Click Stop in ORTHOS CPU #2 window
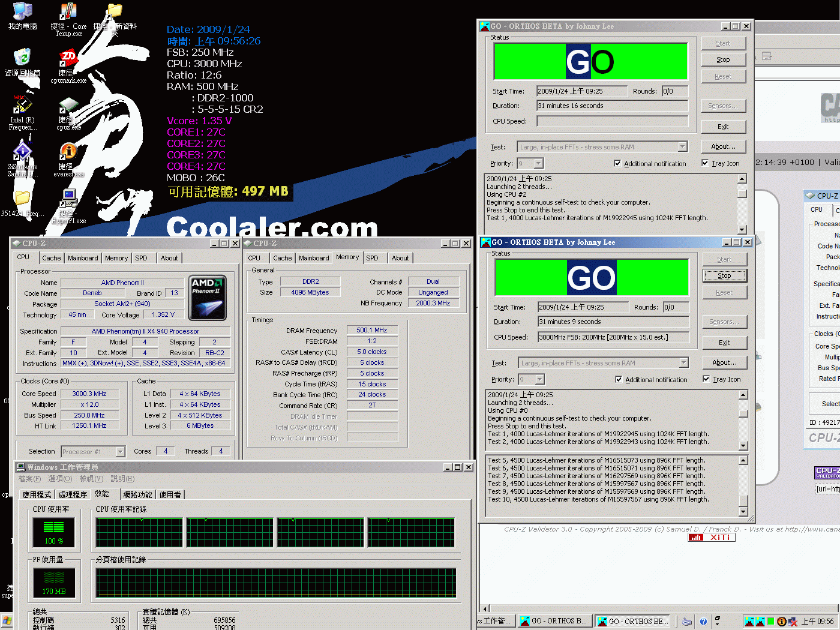Screen dimensions: 840x630 click(x=724, y=59)
